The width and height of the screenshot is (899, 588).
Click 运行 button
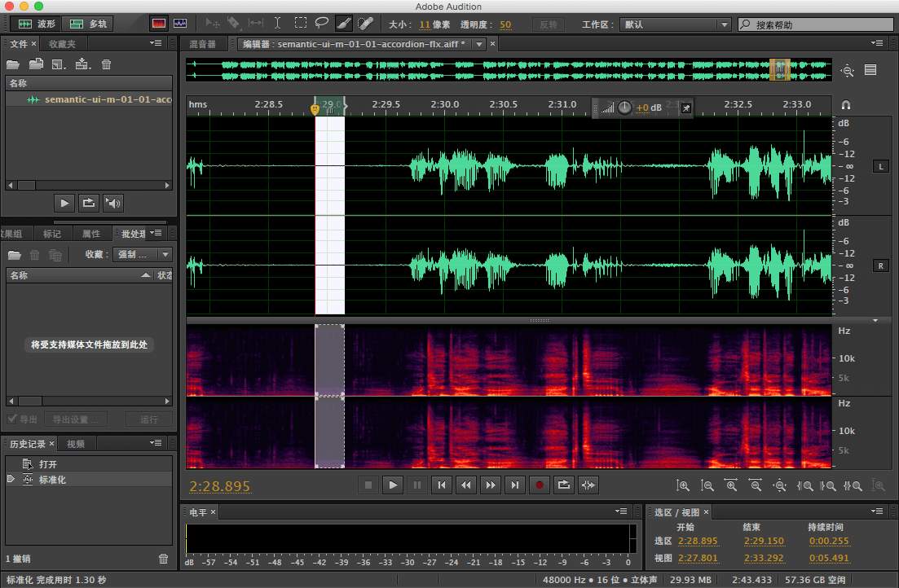(149, 419)
